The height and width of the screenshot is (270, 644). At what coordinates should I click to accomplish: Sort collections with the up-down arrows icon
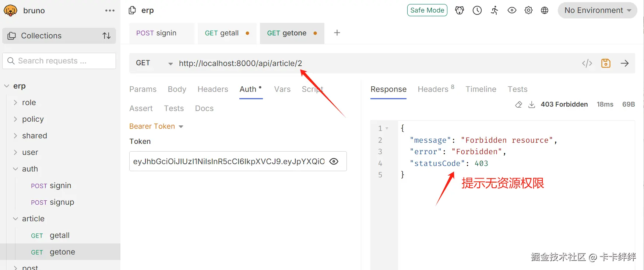click(106, 36)
